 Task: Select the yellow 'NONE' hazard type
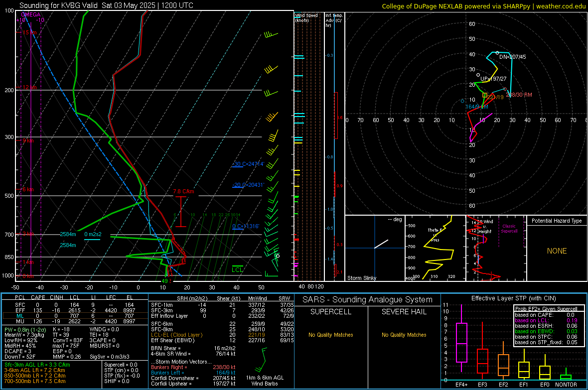pos(557,251)
